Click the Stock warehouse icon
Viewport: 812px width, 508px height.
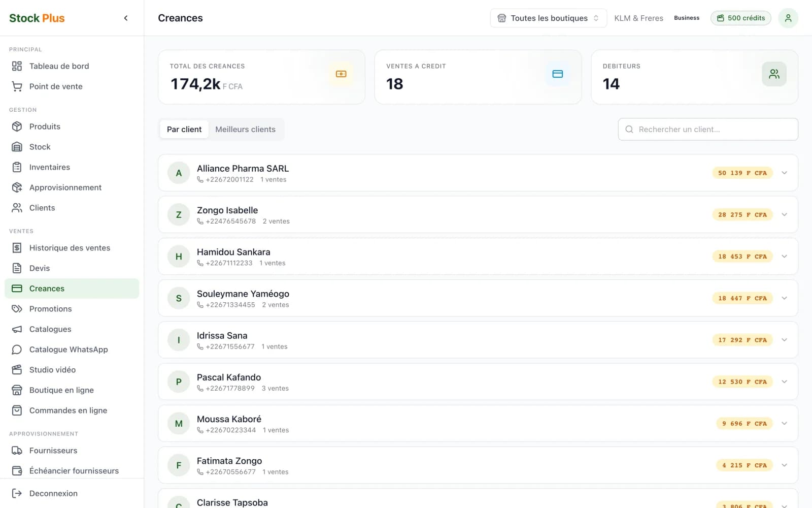17,147
